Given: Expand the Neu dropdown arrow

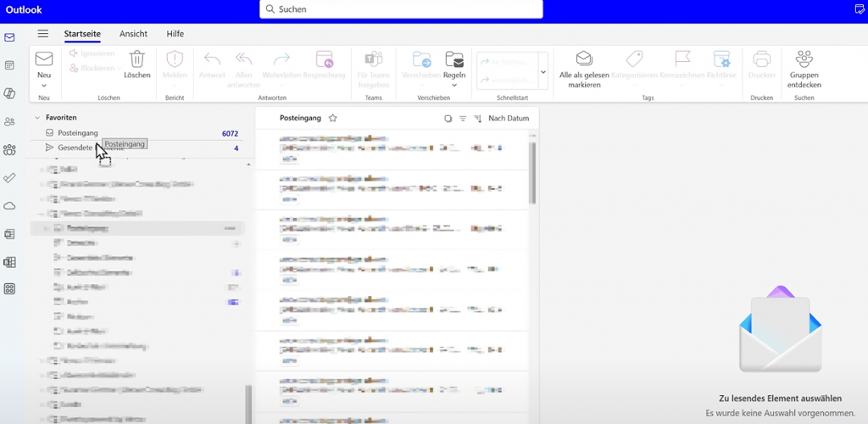Looking at the screenshot, I should coord(44,86).
